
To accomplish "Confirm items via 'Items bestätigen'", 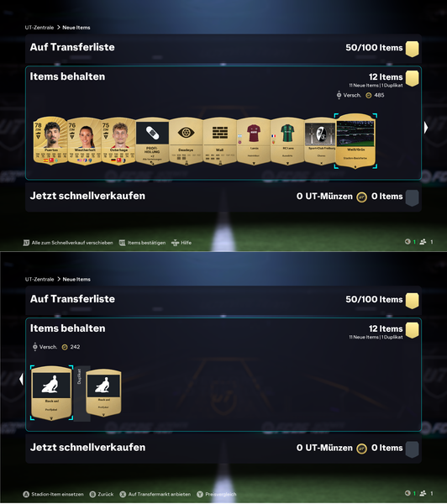I will click(x=143, y=243).
